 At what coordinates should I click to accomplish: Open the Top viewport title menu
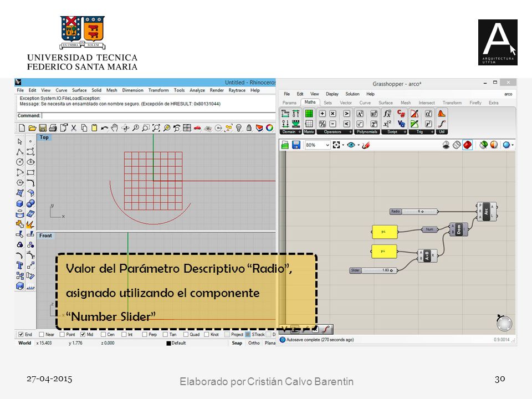point(44,137)
